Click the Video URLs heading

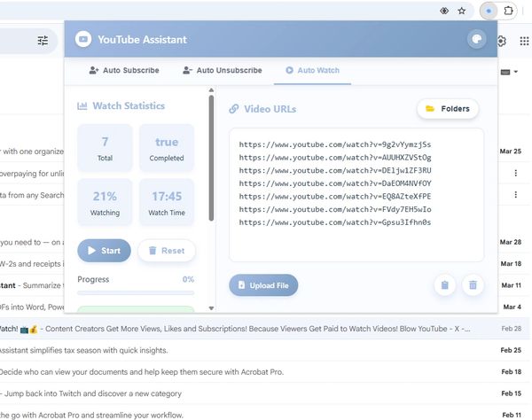point(270,109)
